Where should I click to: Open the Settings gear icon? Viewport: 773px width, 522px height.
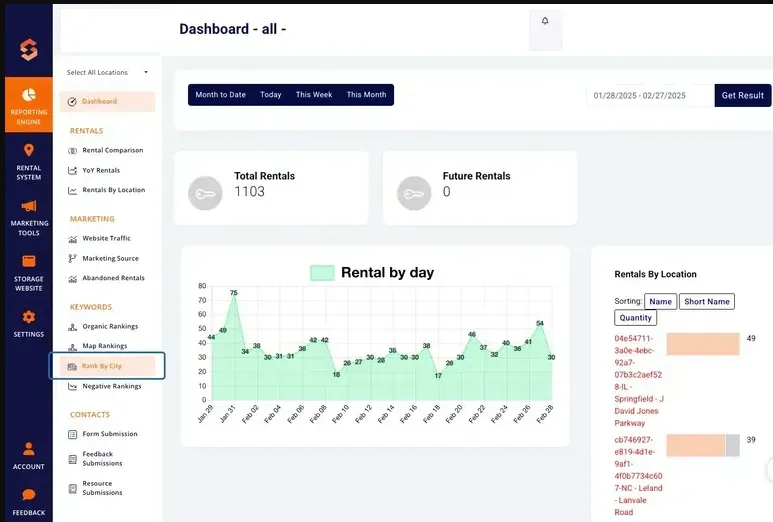point(29,317)
